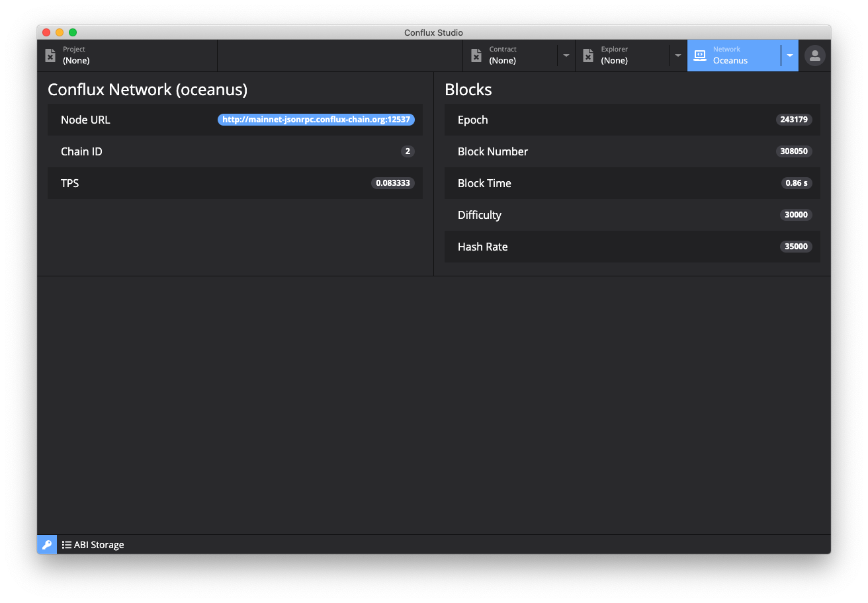Open ABI Storage
Screen dimensions: 868x603
click(x=93, y=545)
